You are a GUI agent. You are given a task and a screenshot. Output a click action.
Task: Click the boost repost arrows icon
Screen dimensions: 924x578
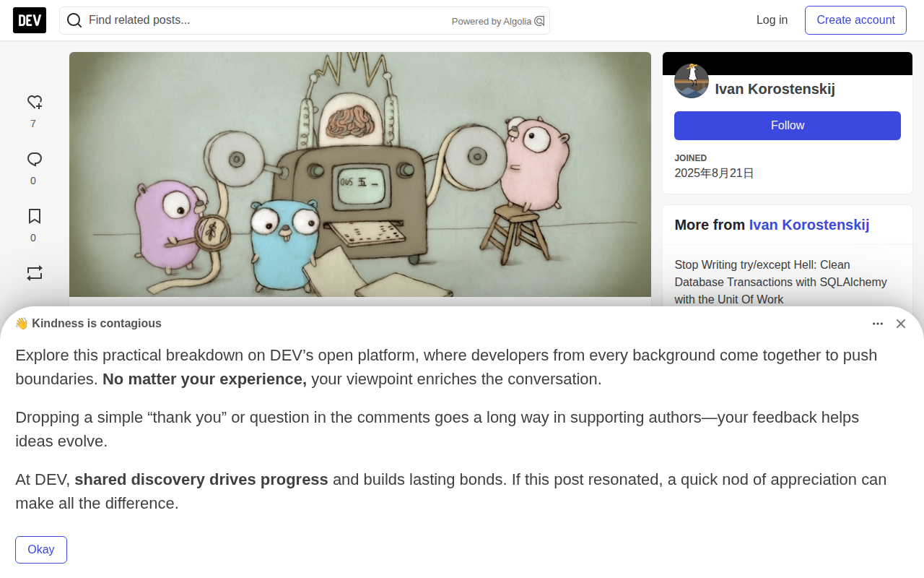35,273
